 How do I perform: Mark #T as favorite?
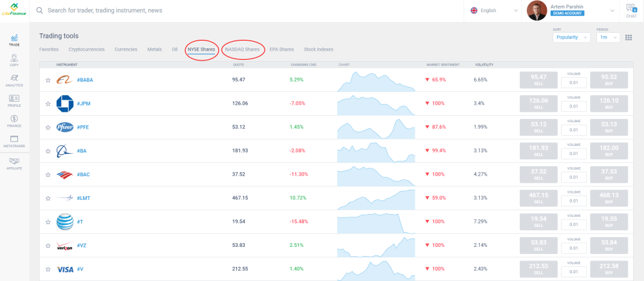point(48,222)
